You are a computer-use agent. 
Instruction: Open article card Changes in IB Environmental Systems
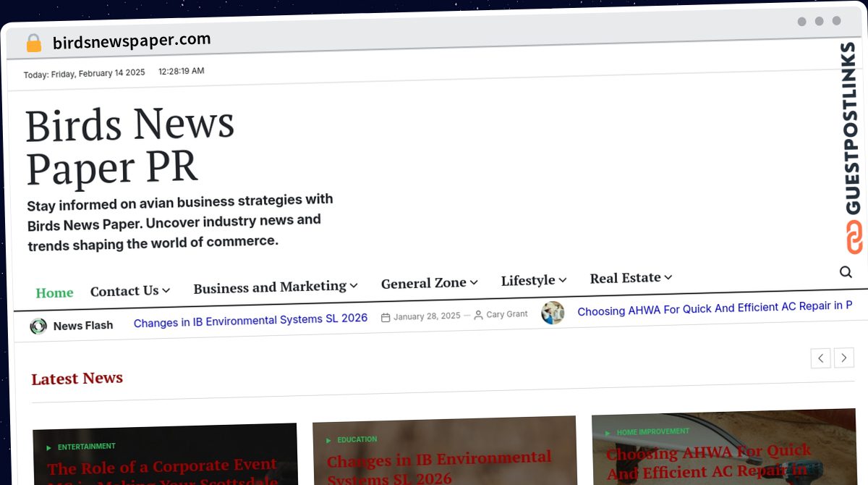[x=439, y=467]
